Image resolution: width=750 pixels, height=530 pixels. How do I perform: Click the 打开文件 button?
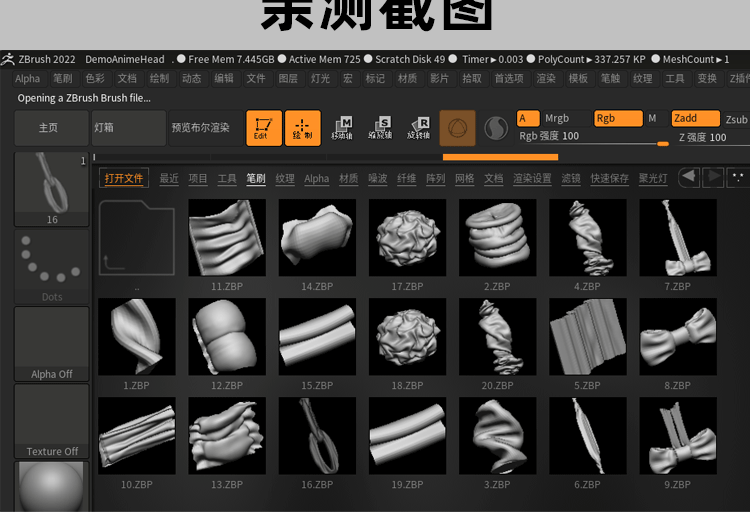point(124,179)
